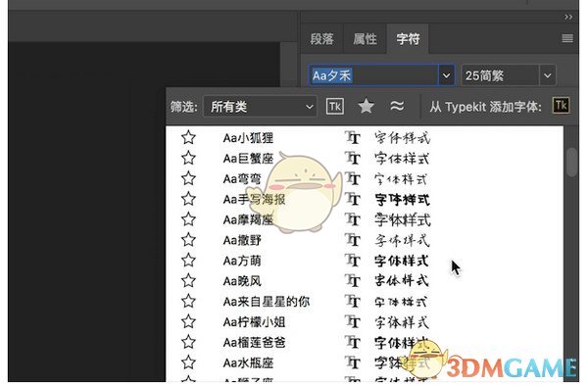Star the Aa方萌 font
The width and height of the screenshot is (588, 386).
(x=188, y=260)
